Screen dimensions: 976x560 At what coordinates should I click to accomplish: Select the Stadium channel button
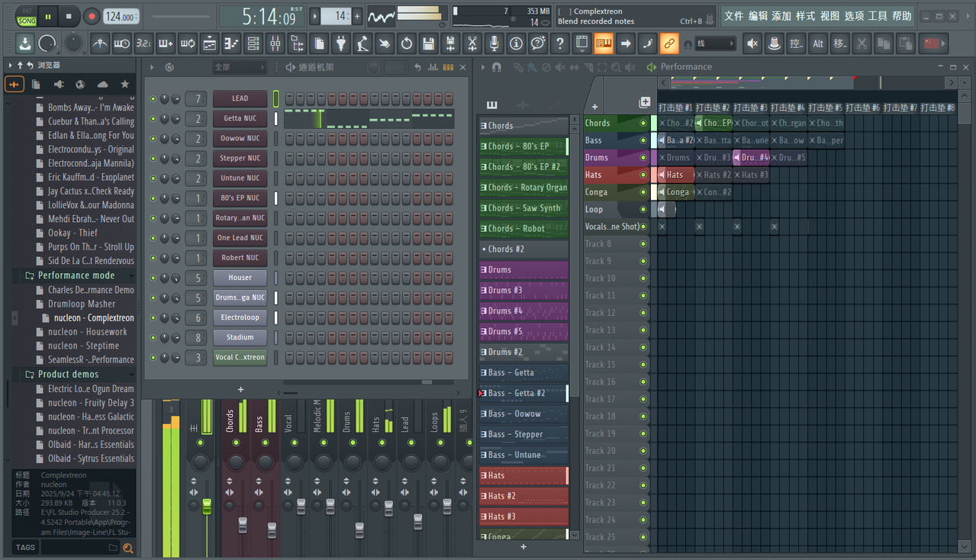tap(240, 337)
